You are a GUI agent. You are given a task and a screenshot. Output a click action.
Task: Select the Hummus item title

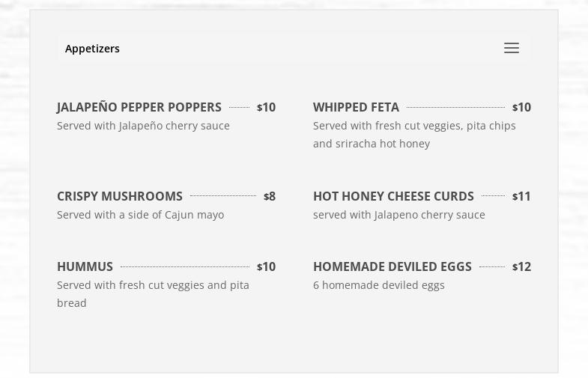coord(85,266)
